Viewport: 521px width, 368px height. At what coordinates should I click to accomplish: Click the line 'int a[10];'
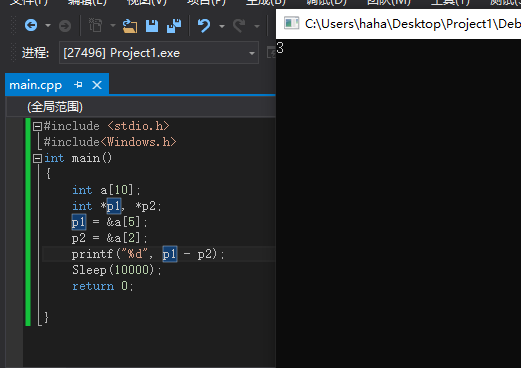point(106,190)
